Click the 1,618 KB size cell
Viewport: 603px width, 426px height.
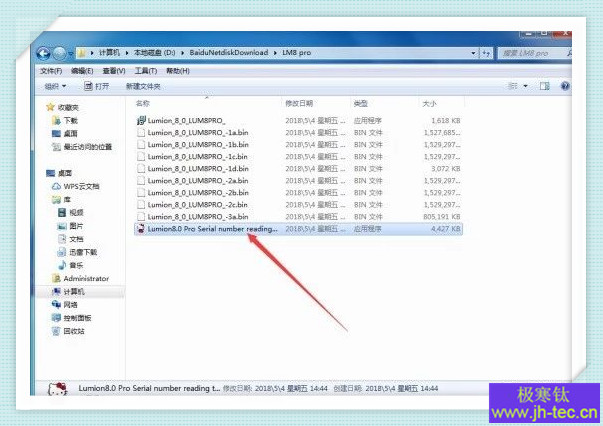(445, 121)
